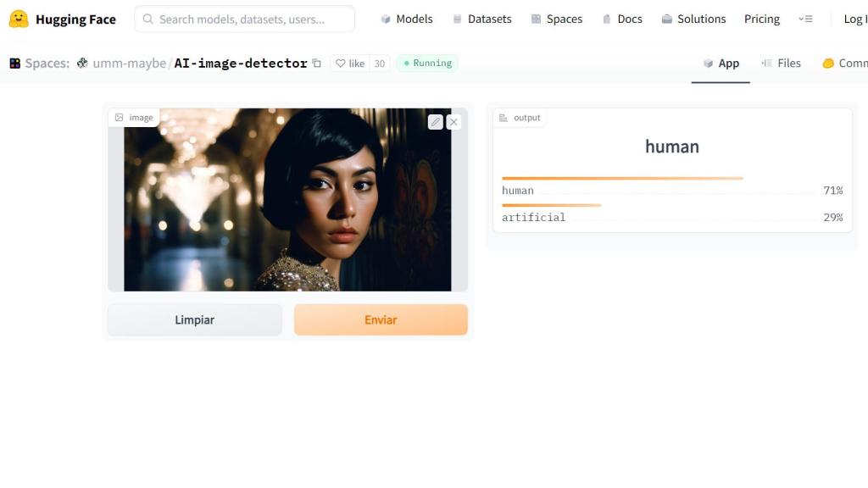This screenshot has width=868, height=488.
Task: Edit the uploaded image with pencil icon
Action: [435, 122]
